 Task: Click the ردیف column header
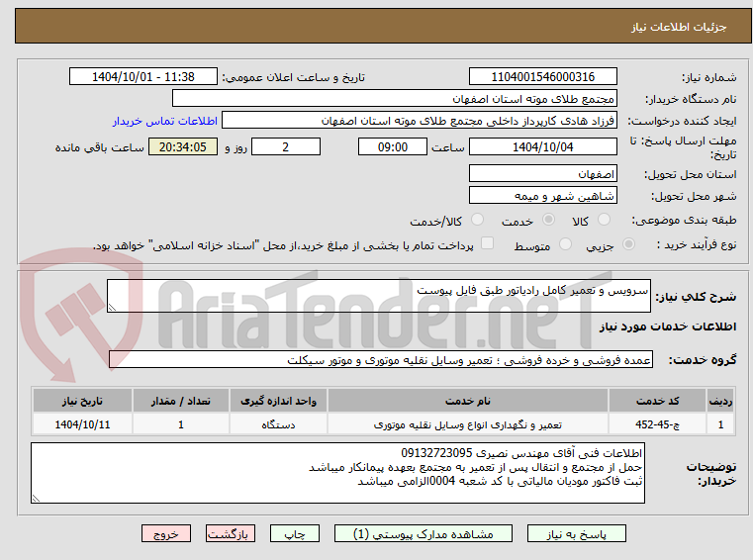pos(720,401)
